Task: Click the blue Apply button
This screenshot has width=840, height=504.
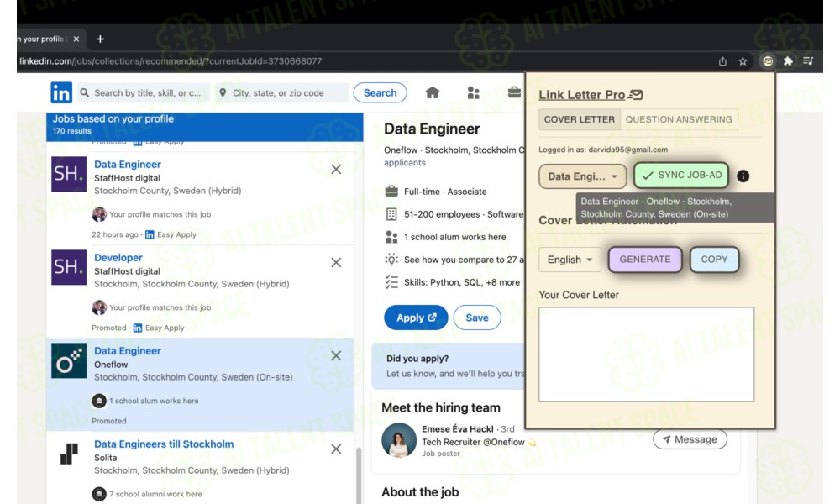Action: coord(416,318)
